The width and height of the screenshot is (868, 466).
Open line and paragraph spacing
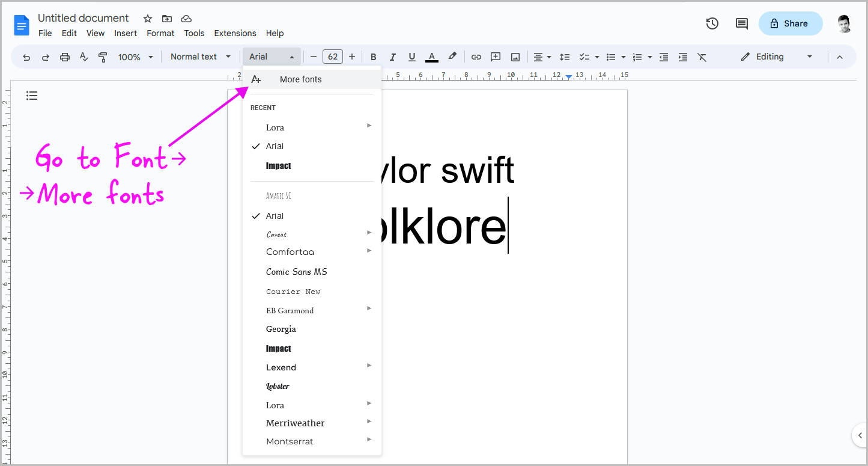[x=565, y=57]
